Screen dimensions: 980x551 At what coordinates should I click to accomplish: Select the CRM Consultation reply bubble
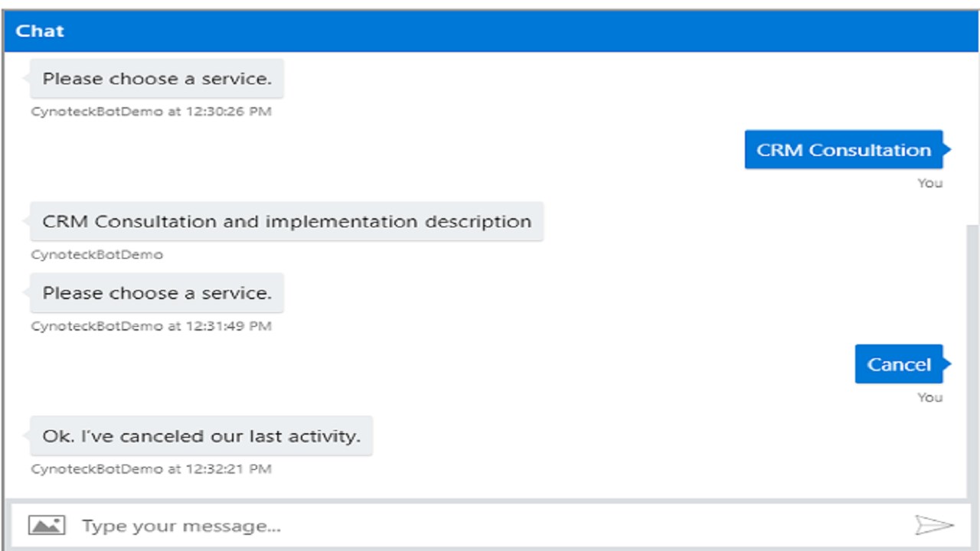[844, 150]
